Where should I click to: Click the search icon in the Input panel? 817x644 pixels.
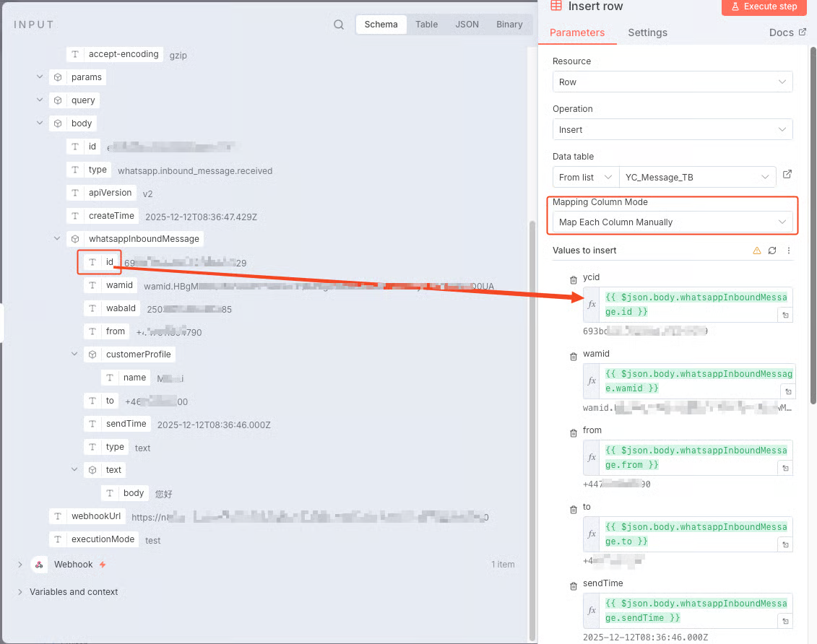[339, 25]
